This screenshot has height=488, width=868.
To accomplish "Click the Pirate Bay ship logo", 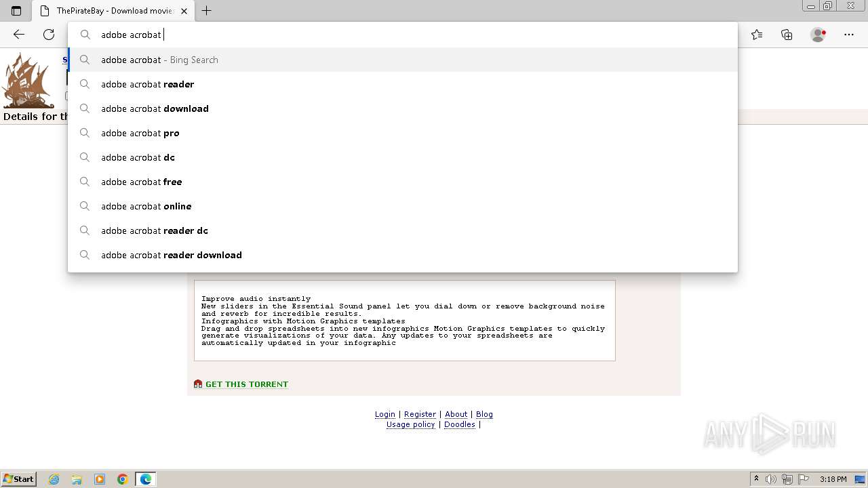I will point(27,81).
